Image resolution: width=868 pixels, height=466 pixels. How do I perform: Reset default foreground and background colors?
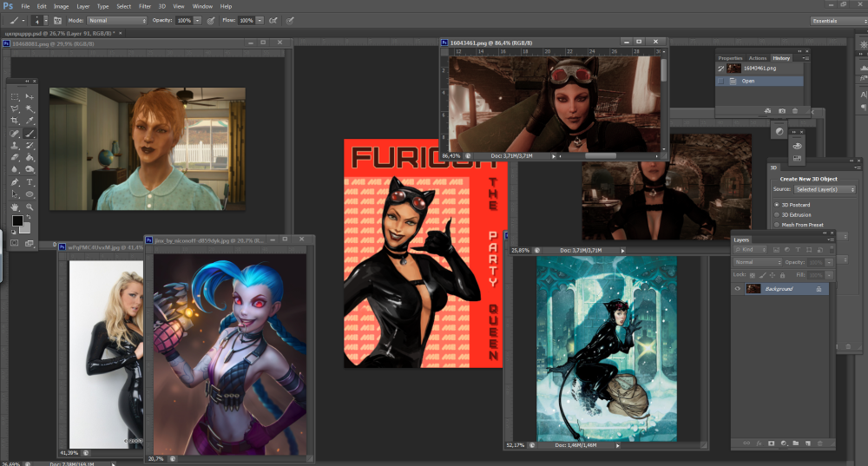pyautogui.click(x=14, y=232)
